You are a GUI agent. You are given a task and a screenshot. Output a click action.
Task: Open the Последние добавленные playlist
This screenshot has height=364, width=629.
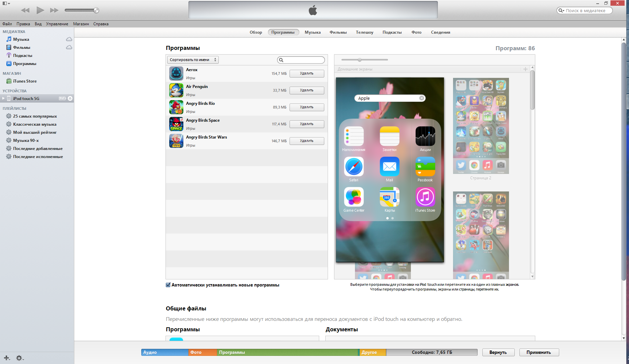(x=38, y=149)
